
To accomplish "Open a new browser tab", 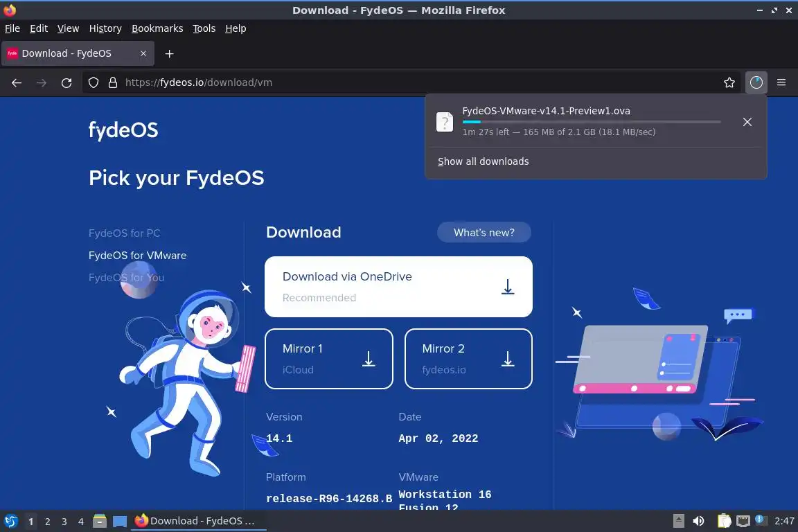I will [x=170, y=53].
